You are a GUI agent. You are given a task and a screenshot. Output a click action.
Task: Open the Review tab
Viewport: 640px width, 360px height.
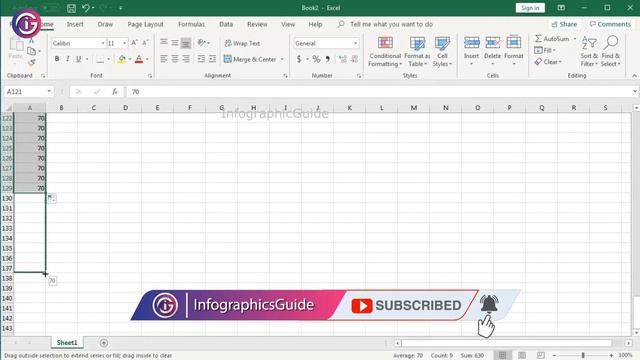(x=257, y=24)
